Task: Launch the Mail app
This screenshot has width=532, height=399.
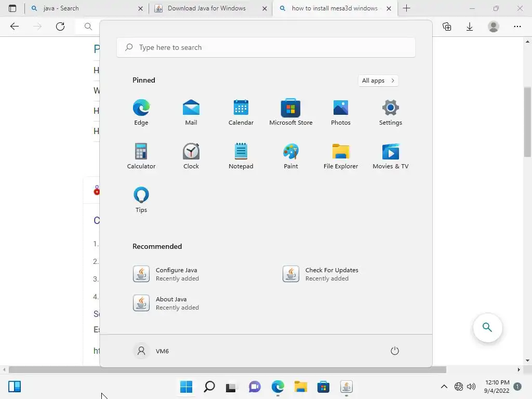Action: (191, 112)
